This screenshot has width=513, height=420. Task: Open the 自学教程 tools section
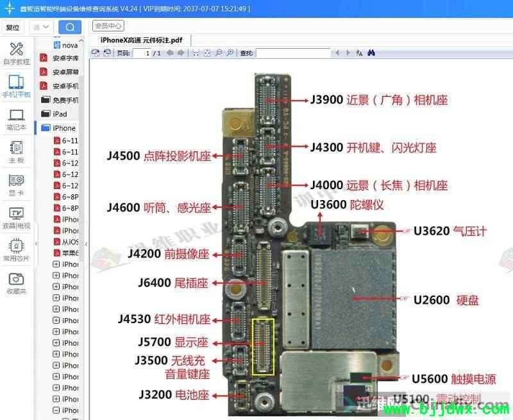click(x=17, y=53)
